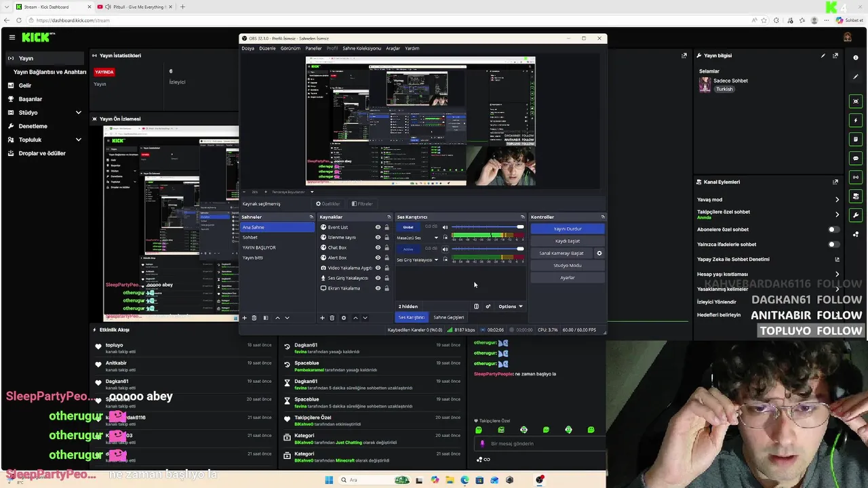The height and width of the screenshot is (488, 868).
Task: Click the chat bubble icon in right rail
Action: [856, 158]
